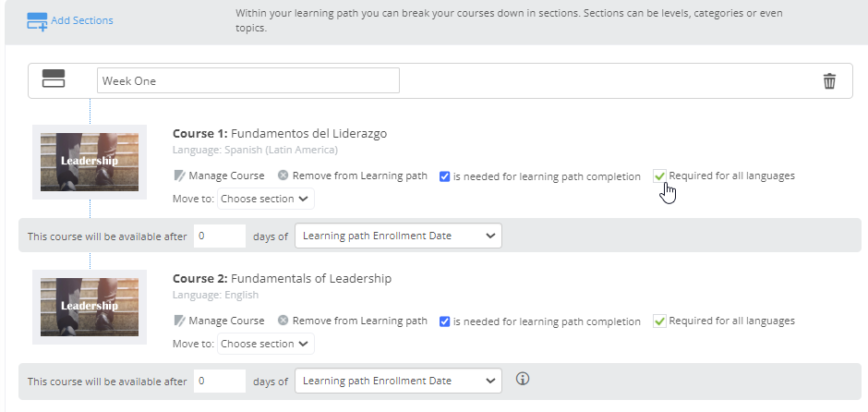Open Course 1 'Choose section' dropdown
868x412 pixels.
coord(266,199)
